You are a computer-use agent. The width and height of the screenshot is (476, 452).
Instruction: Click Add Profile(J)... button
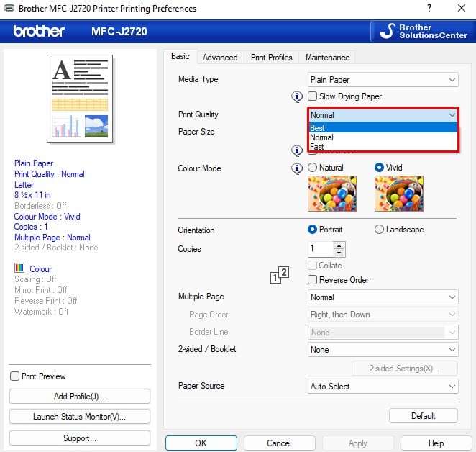pos(80,396)
